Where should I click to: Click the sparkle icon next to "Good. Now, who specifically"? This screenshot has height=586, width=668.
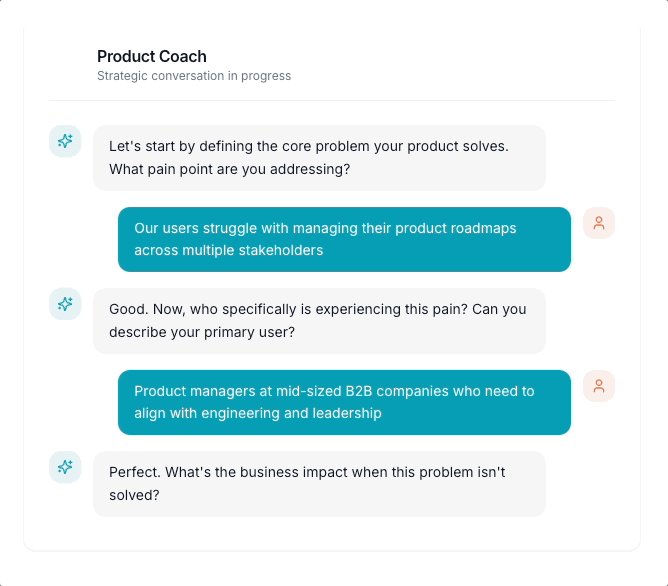point(65,304)
